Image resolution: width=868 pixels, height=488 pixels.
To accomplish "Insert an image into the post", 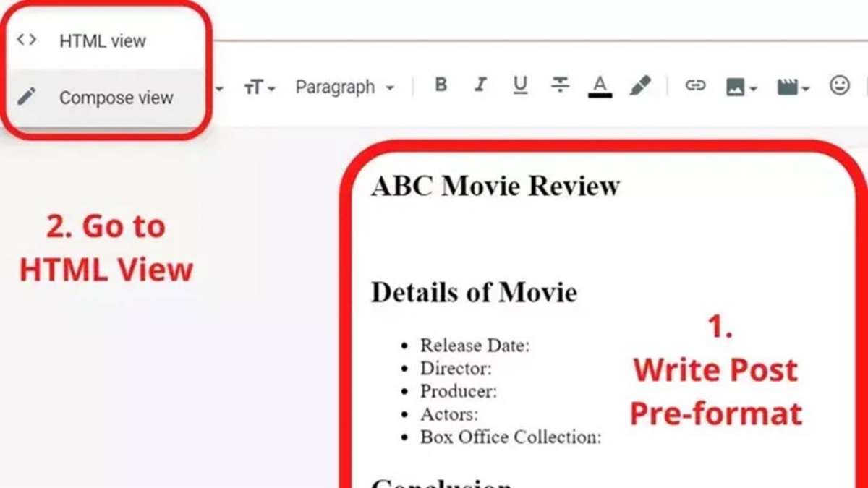I will (x=736, y=85).
